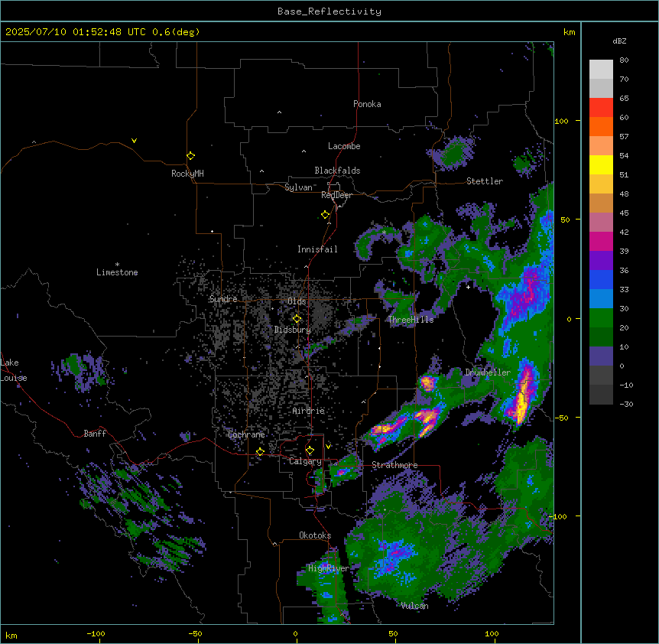The height and width of the screenshot is (644, 659).
Task: Select the bright yellow 51-54 dBZ swatch
Action: [x=601, y=165]
